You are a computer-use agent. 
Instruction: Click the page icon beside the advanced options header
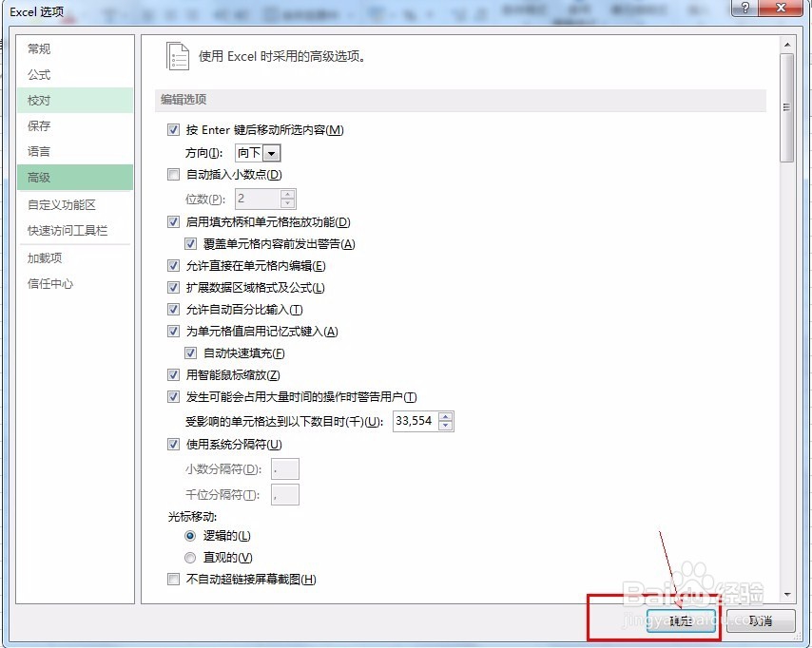177,55
